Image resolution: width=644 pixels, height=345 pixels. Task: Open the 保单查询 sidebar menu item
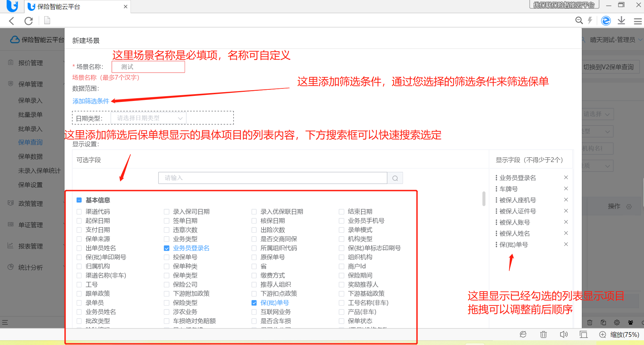tap(30, 142)
